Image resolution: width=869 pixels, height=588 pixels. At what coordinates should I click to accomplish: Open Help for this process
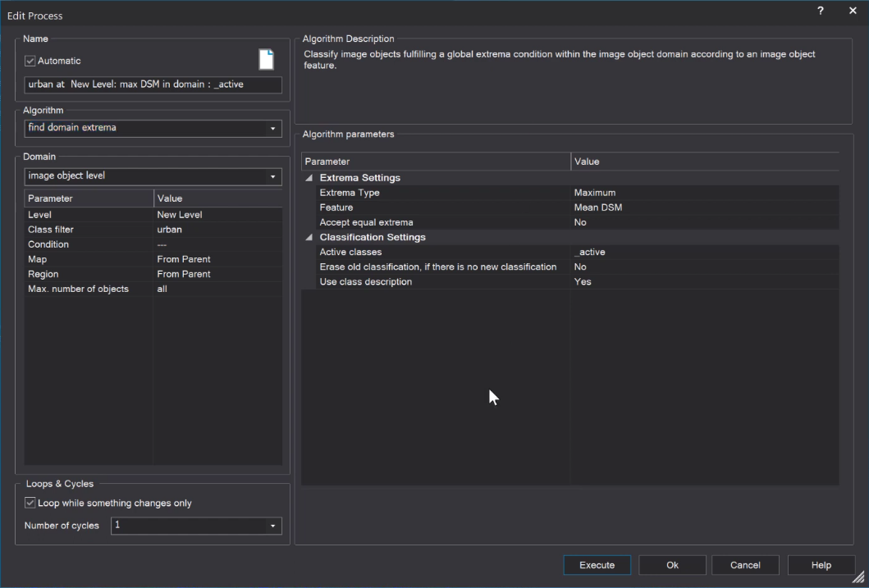(821, 565)
